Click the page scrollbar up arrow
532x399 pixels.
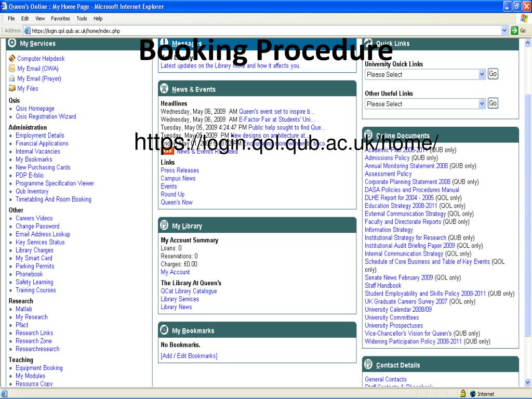[x=528, y=43]
